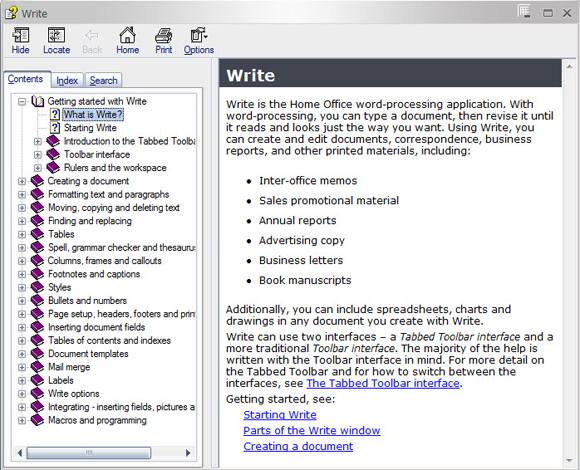
Task: Click the open book icon beside Getting started
Action: (38, 101)
